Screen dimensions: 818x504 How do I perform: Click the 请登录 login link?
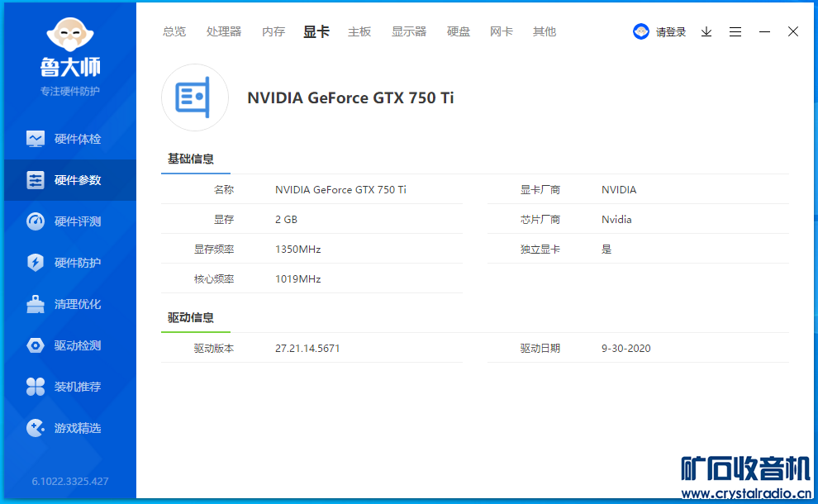point(671,32)
